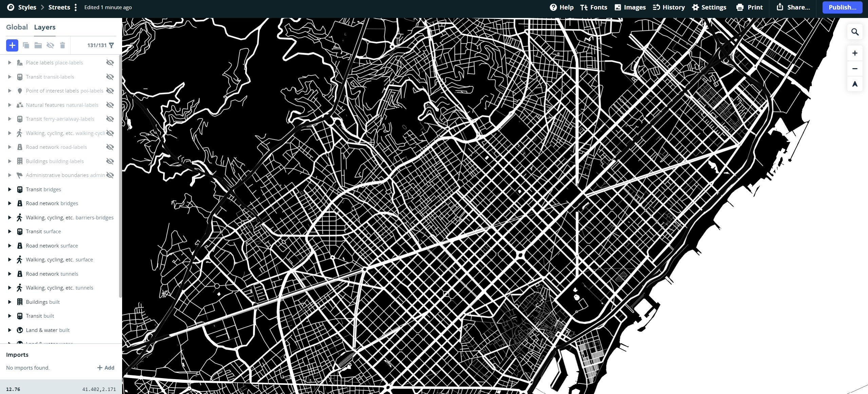Reset the map bearing with the compass
The width and height of the screenshot is (868, 394).
pyautogui.click(x=854, y=84)
